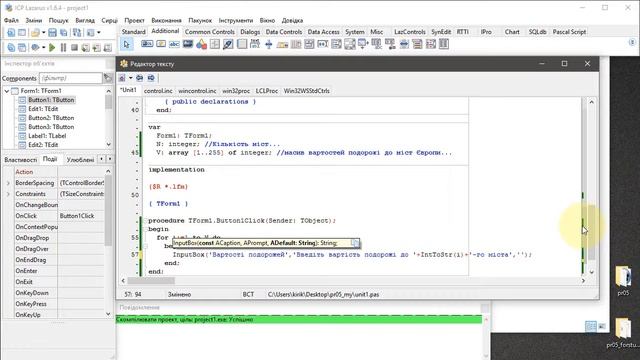Image resolution: width=640 pixels, height=360 pixels.
Task: Open the Файл menu
Action: (x=11, y=20)
